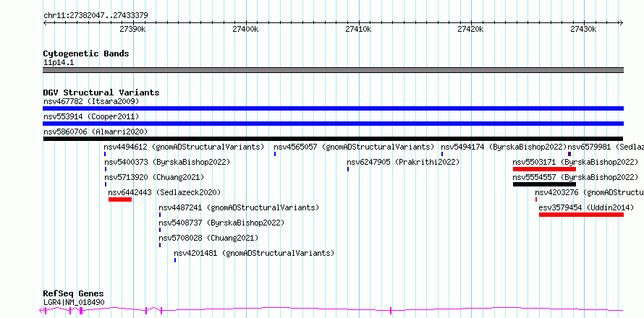Viewport: 644px width, 318px height.
Task: Click the 27390k ruler mark
Action: point(132,29)
